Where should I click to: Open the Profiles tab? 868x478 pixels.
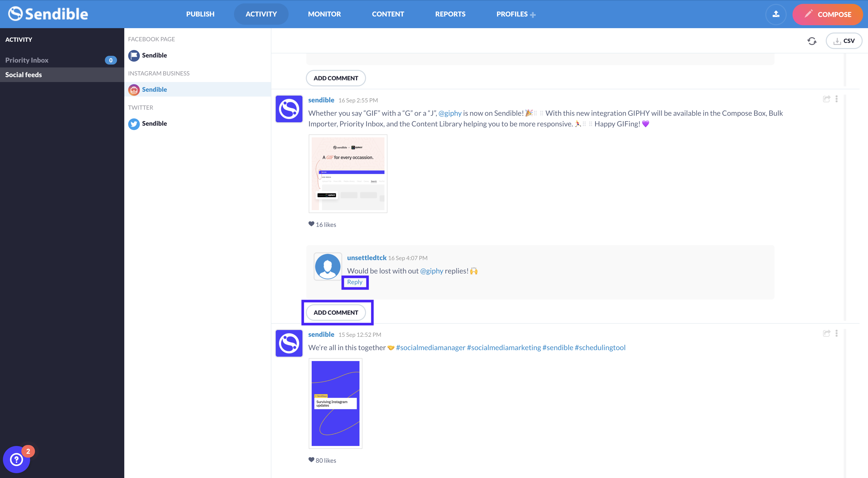click(x=512, y=14)
